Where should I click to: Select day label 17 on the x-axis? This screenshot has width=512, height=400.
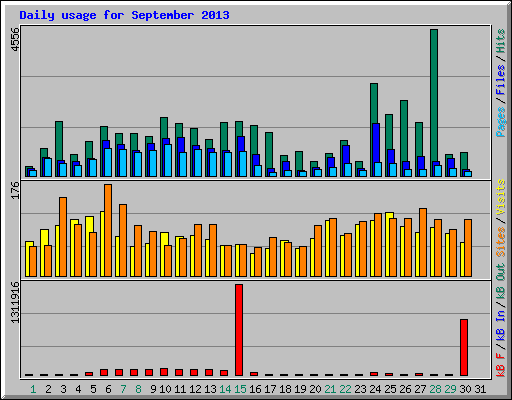tap(270, 389)
